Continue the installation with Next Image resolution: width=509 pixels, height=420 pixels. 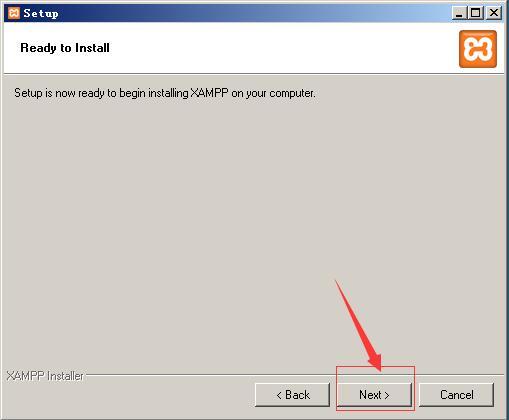point(374,395)
